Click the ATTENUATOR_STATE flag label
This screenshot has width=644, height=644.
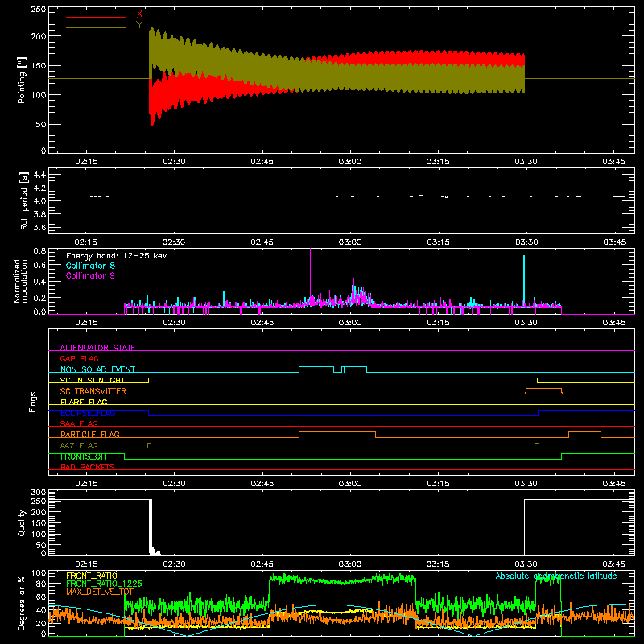click(97, 348)
